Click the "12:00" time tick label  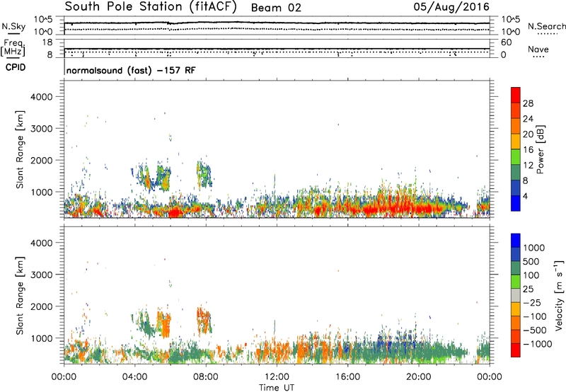(277, 377)
